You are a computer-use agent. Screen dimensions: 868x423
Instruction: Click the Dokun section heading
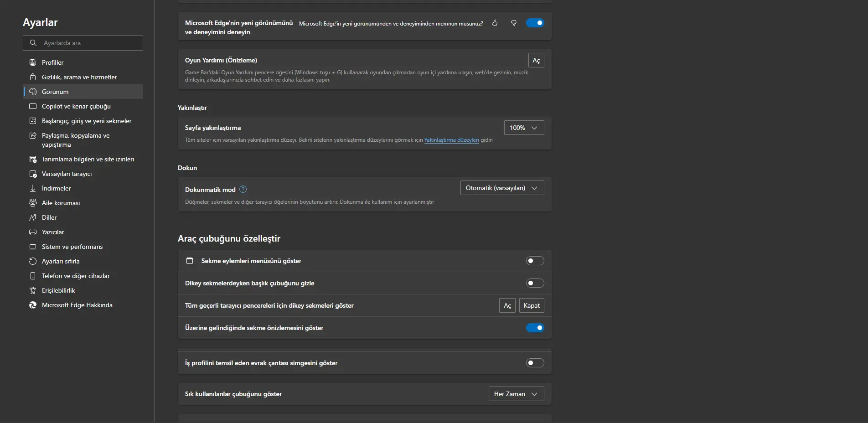click(187, 168)
